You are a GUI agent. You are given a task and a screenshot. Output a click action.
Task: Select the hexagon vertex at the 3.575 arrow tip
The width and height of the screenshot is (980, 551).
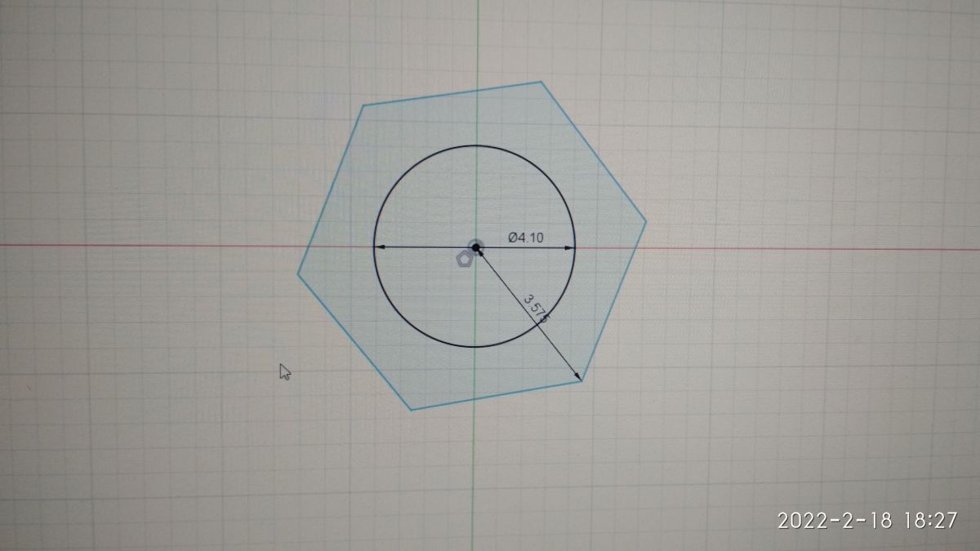coord(581,380)
